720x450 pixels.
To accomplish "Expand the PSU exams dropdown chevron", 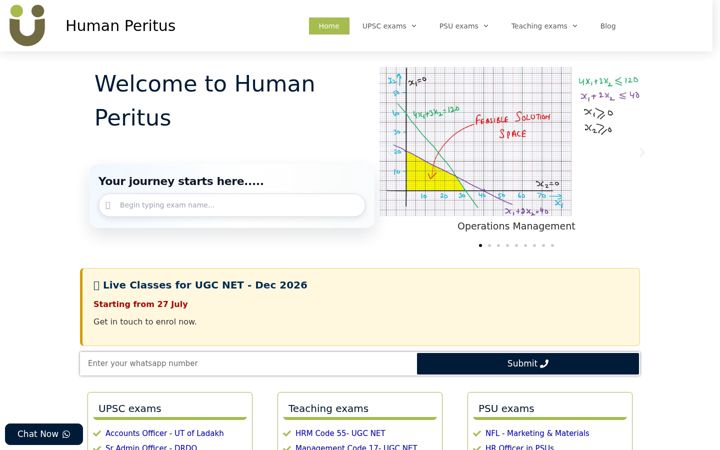I will point(486,26).
